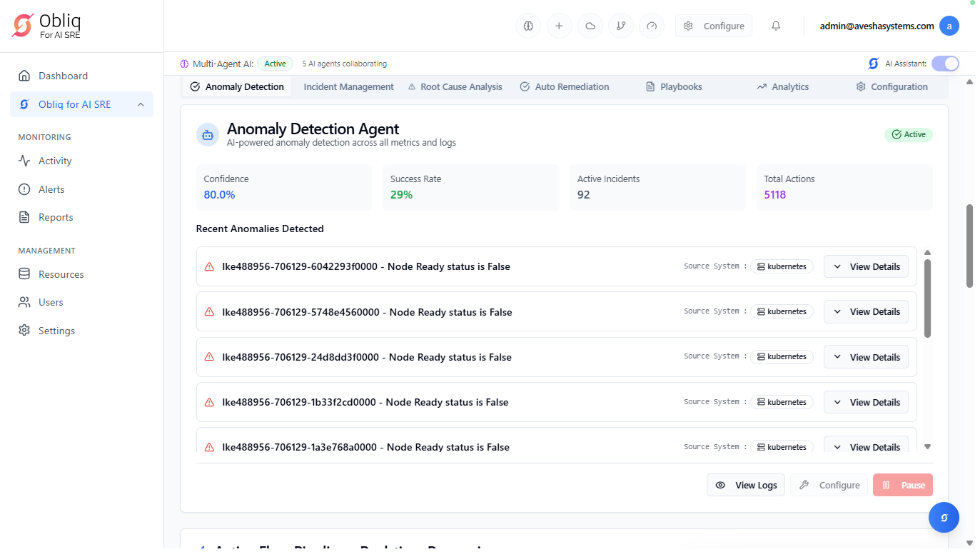This screenshot has height=557, width=980.
Task: Click the Multi-Agent AI brain icon in status bar
Action: [x=184, y=64]
